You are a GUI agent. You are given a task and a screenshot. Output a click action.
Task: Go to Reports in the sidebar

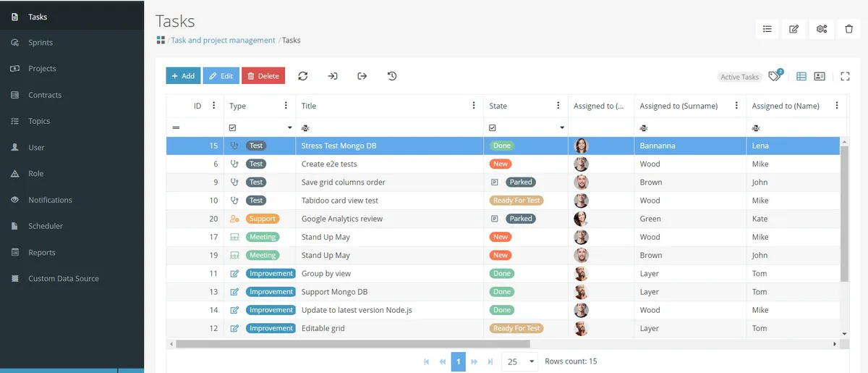42,253
